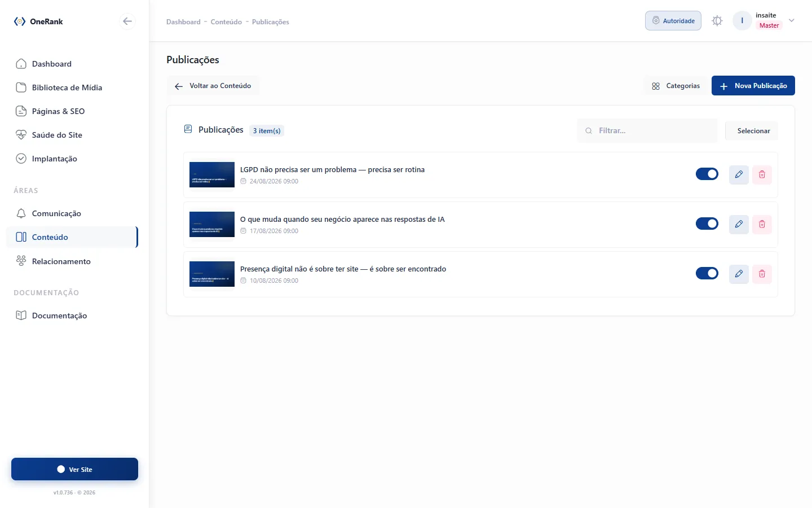This screenshot has width=812, height=508.
Task: Delete the 'Presença digital' publication
Action: (762, 274)
